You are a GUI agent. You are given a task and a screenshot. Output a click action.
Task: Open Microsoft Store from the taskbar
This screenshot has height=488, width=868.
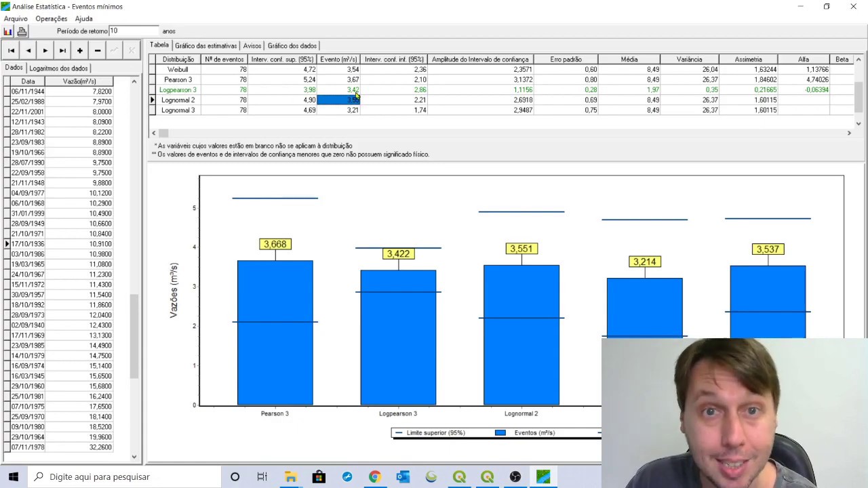coord(319,476)
